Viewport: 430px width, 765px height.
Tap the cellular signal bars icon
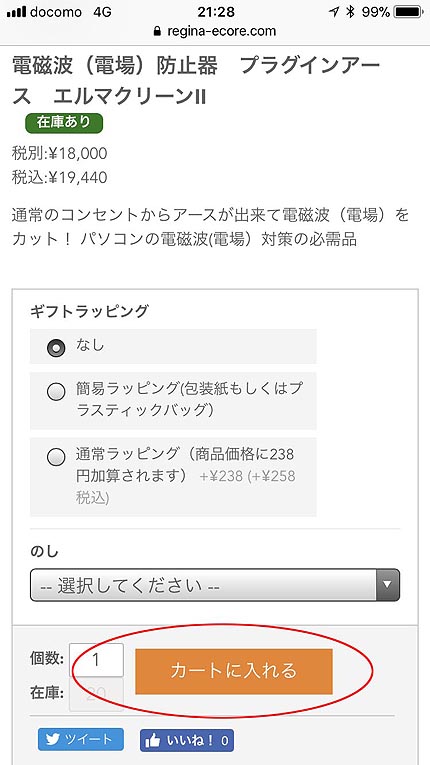point(16,12)
